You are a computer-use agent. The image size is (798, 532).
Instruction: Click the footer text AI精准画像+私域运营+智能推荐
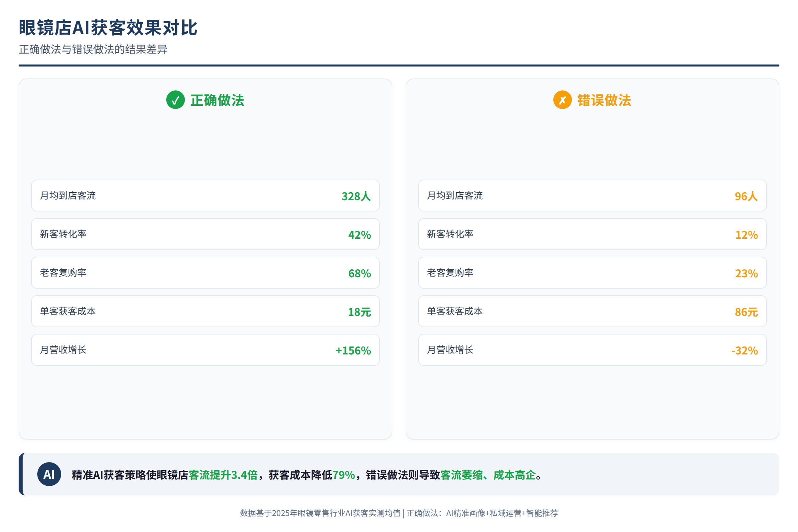(502, 513)
